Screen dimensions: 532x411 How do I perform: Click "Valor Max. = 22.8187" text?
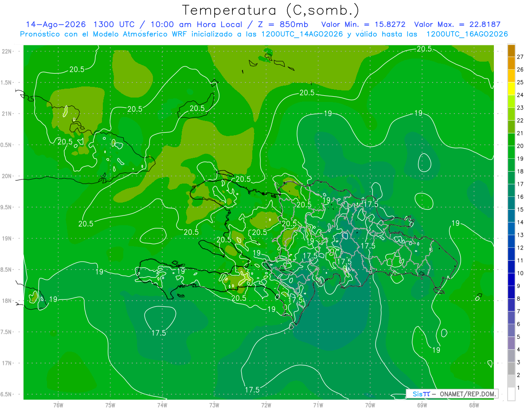pyautogui.click(x=457, y=24)
